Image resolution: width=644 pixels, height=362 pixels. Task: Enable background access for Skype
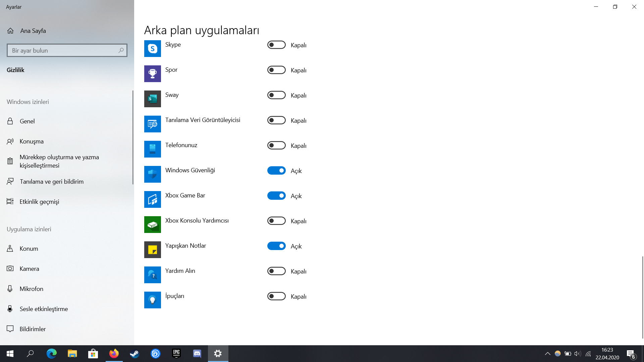[x=276, y=45]
